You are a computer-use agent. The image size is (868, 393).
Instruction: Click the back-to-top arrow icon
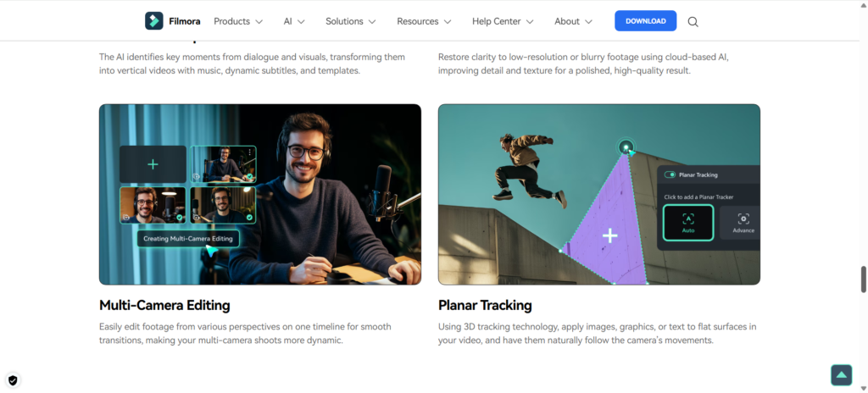coord(840,374)
